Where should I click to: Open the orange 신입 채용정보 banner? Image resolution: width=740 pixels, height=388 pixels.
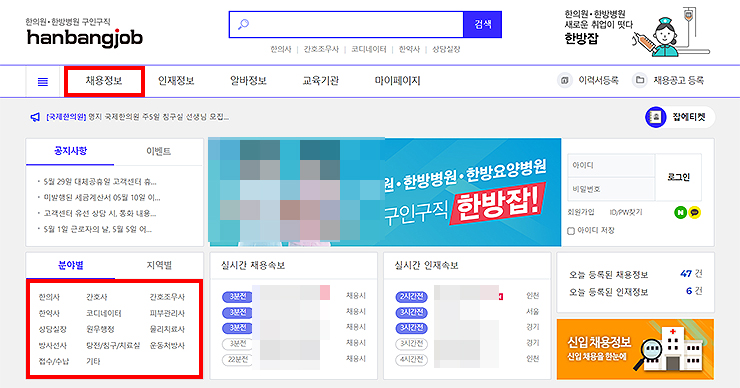pyautogui.click(x=635, y=349)
